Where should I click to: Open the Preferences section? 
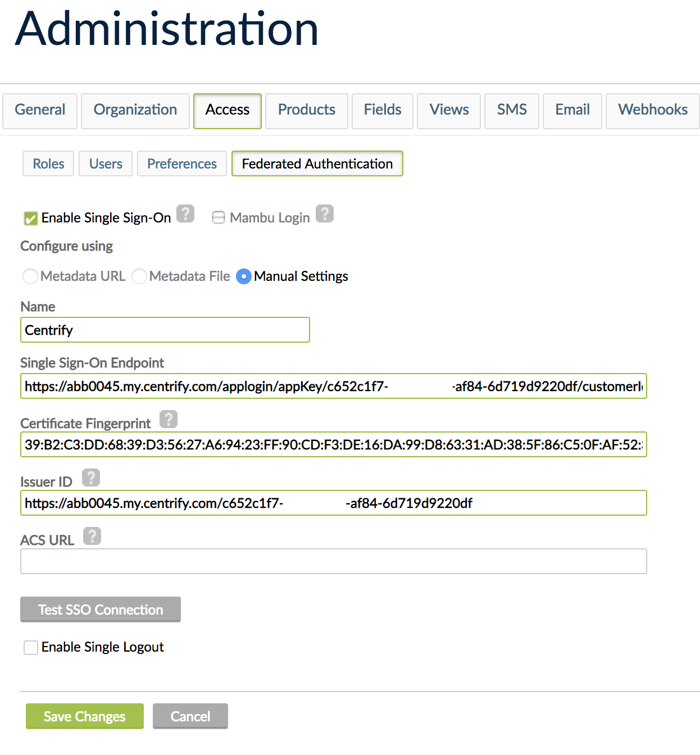(181, 163)
